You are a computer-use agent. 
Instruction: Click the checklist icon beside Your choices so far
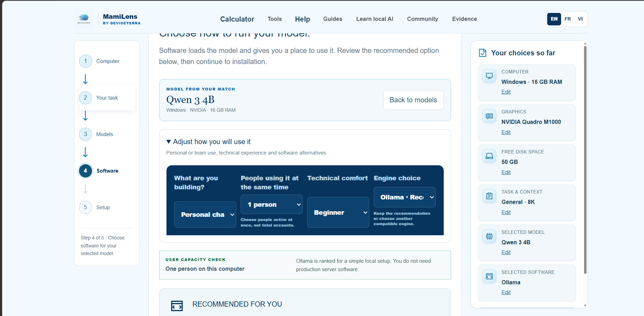point(483,53)
